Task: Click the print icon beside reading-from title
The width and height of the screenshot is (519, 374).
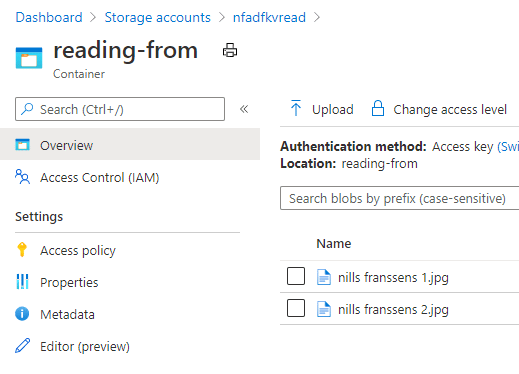Action: coord(230,50)
